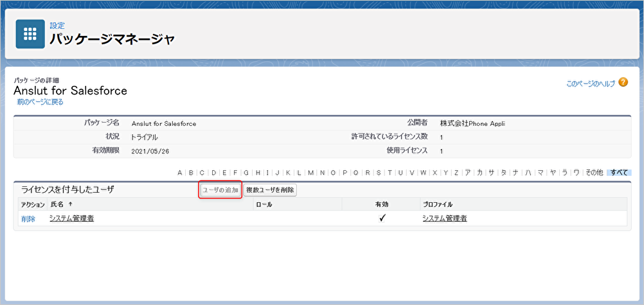Filter users by letter N
Screen dimensions: 644x305
coord(323,173)
